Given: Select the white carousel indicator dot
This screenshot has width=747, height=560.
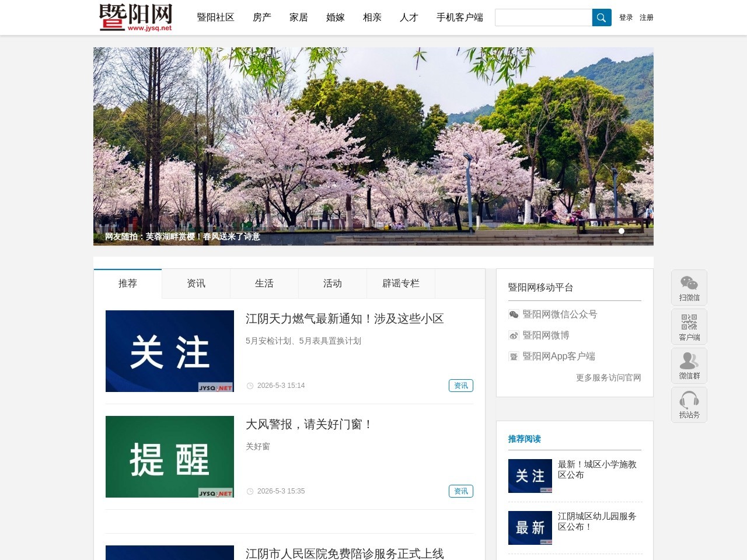Looking at the screenshot, I should pyautogui.click(x=622, y=231).
